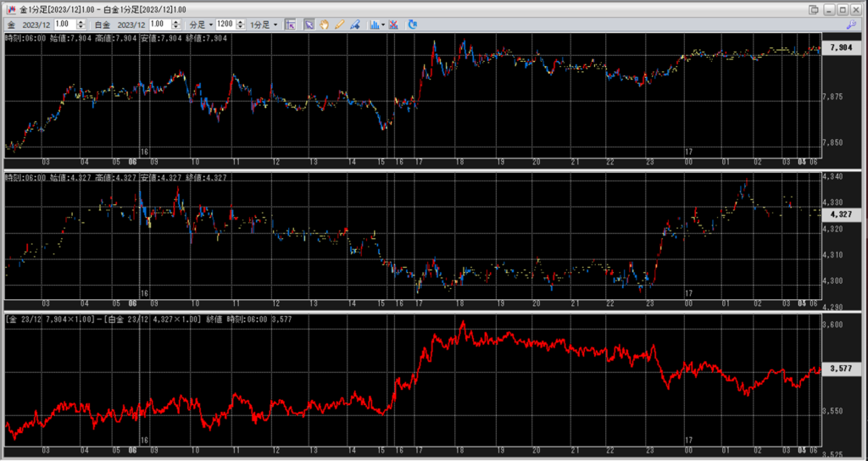Click the 1200 bar count field
Screen dimensions: 868x461
click(x=225, y=25)
